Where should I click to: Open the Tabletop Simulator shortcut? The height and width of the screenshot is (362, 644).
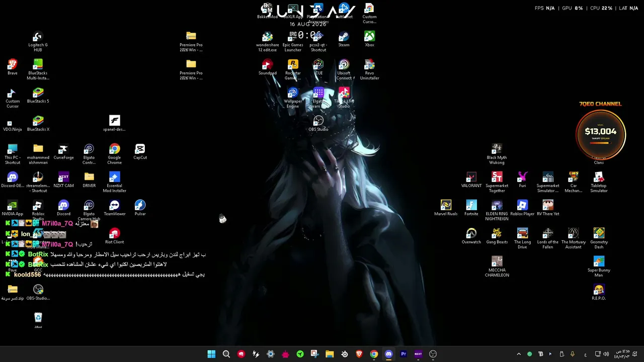(x=599, y=183)
